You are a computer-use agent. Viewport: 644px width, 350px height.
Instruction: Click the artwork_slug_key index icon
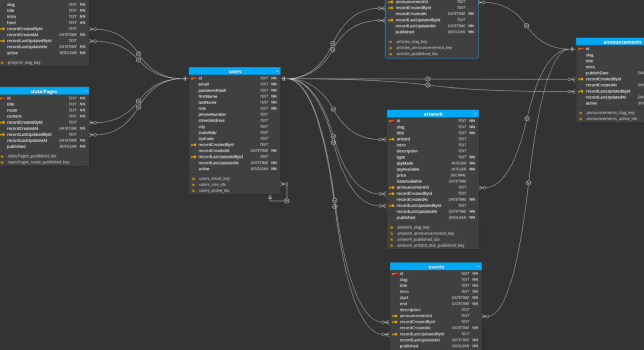tap(392, 227)
